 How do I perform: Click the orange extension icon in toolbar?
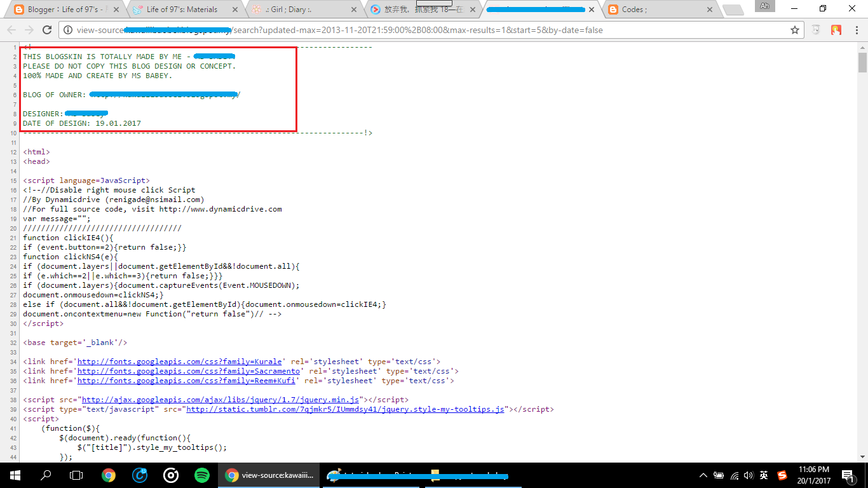[836, 30]
